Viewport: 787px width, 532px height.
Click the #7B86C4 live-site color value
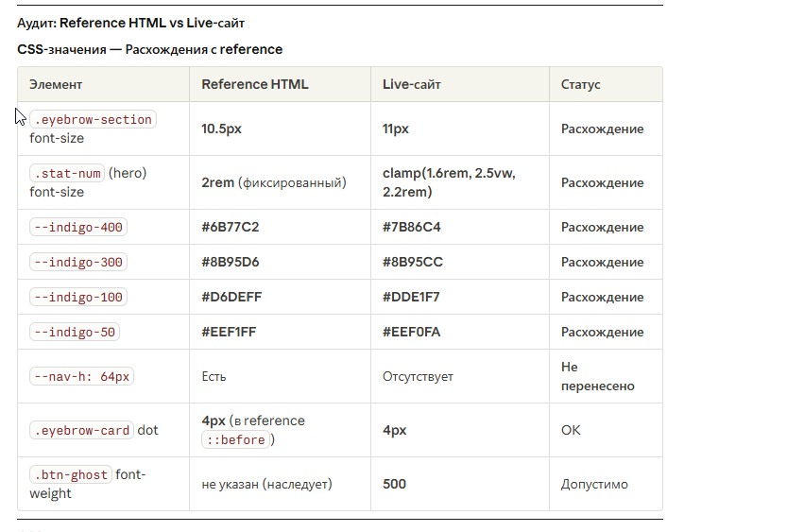pos(411,228)
